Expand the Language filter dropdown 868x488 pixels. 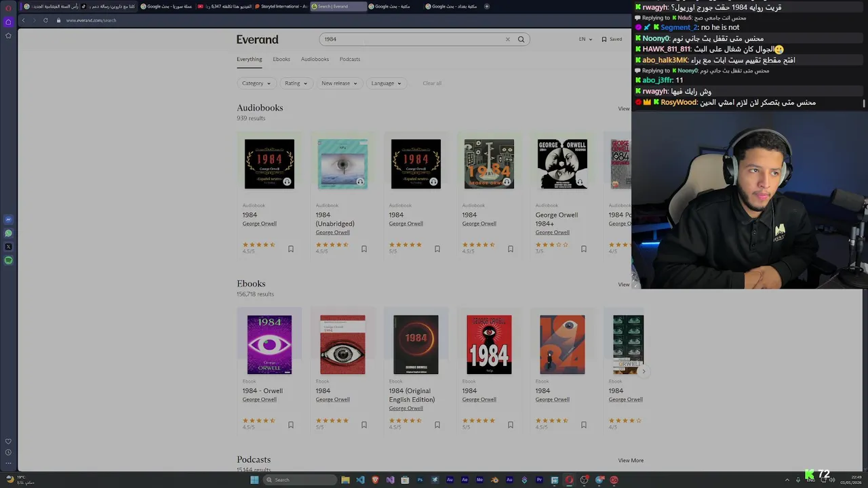[386, 83]
